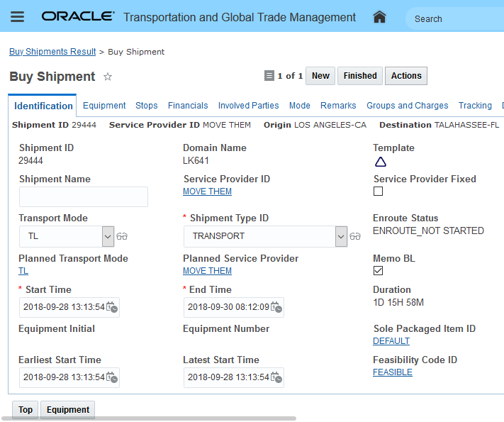504x422 pixels.
Task: Toggle the Service Provider Fixed checkbox
Action: (x=378, y=191)
